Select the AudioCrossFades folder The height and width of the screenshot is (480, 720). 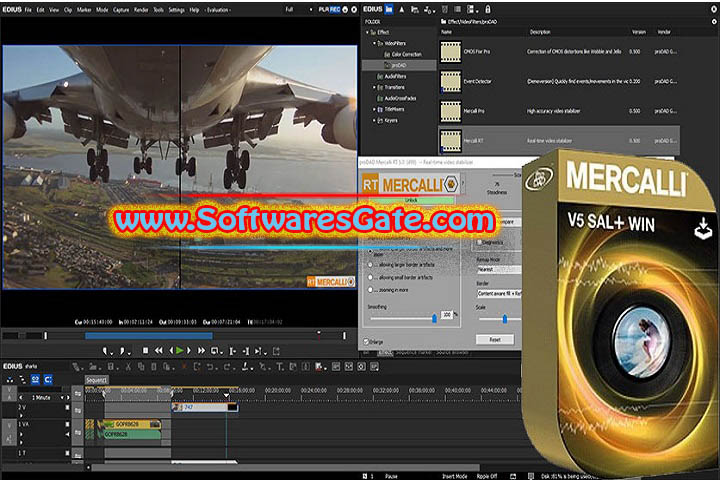397,98
